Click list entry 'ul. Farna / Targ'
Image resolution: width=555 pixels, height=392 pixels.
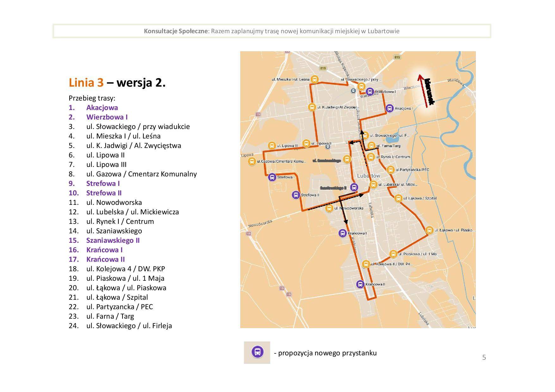click(x=110, y=316)
